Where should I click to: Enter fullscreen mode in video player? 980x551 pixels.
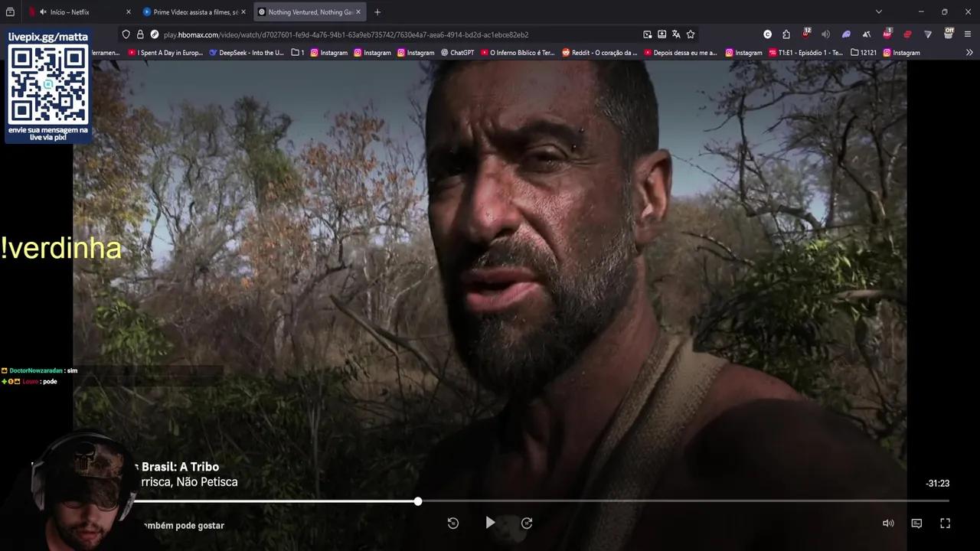pyautogui.click(x=945, y=523)
